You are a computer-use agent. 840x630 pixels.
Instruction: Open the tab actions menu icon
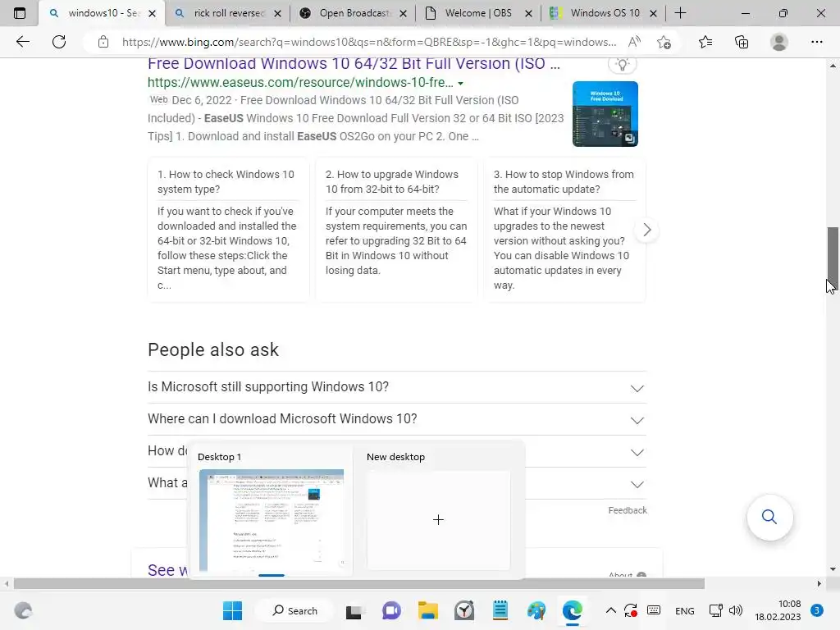tap(20, 13)
